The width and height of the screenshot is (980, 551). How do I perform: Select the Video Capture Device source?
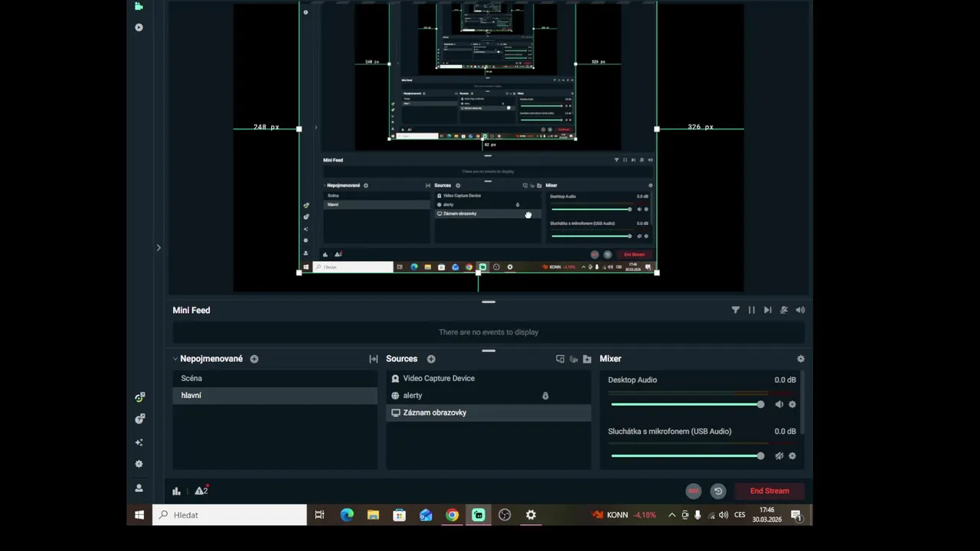point(488,378)
